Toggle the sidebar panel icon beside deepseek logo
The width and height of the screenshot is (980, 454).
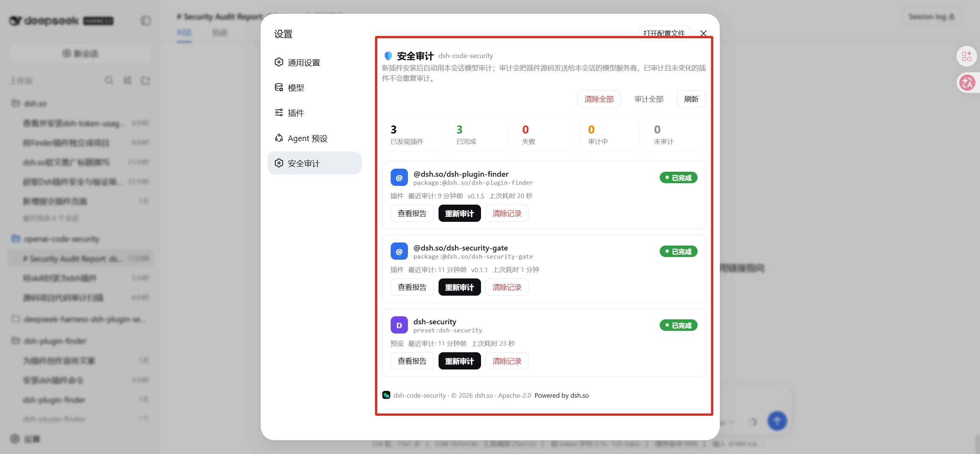click(146, 21)
